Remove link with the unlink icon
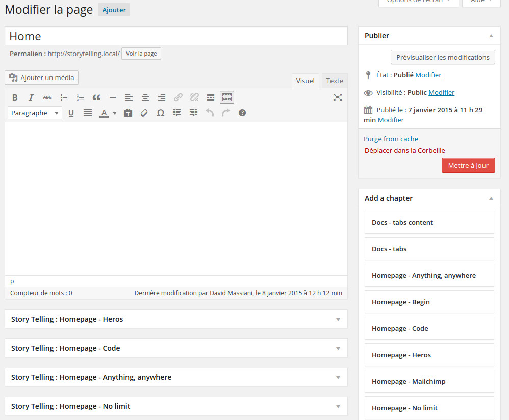Viewport: 509px width, 420px height. click(194, 97)
